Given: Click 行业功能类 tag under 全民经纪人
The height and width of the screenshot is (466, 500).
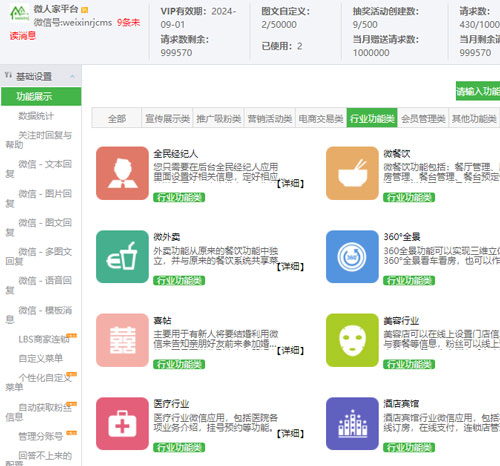Looking at the screenshot, I should pos(179,197).
